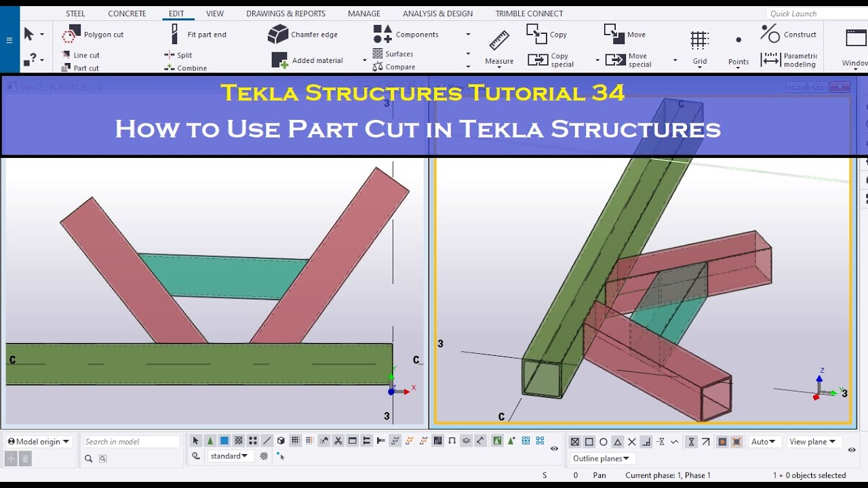The height and width of the screenshot is (488, 868).
Task: Toggle snap to intersection points X
Action: (632, 442)
